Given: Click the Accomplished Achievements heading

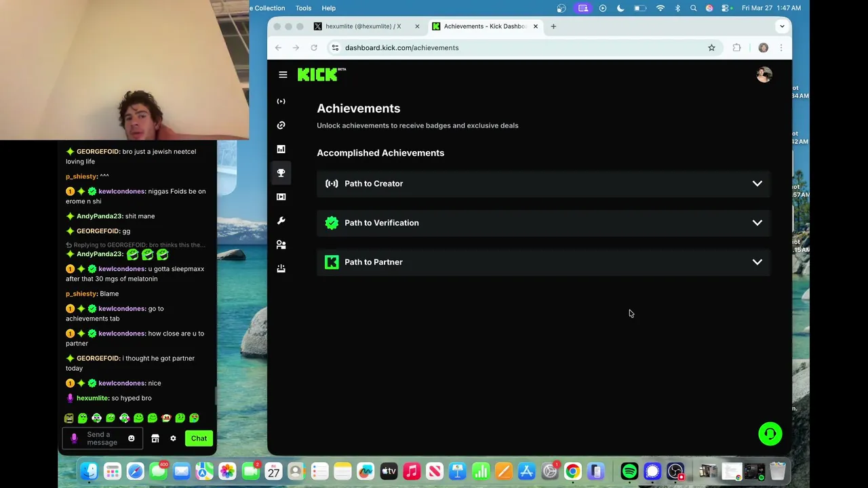Looking at the screenshot, I should click(380, 153).
